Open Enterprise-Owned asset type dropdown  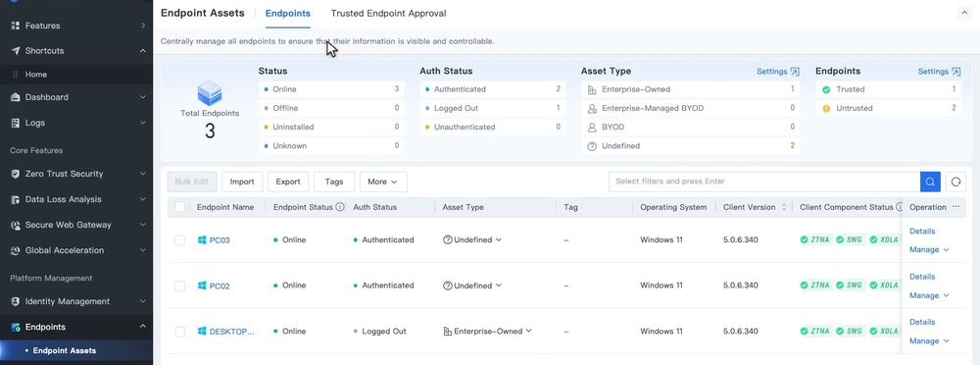(487, 332)
